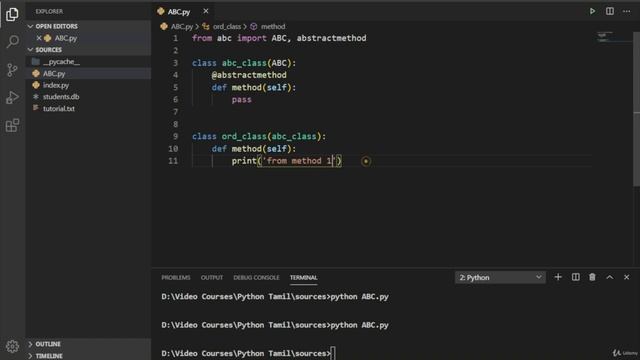Select the Terminal panel tab
Screen dimensions: 640x360
[303, 278]
